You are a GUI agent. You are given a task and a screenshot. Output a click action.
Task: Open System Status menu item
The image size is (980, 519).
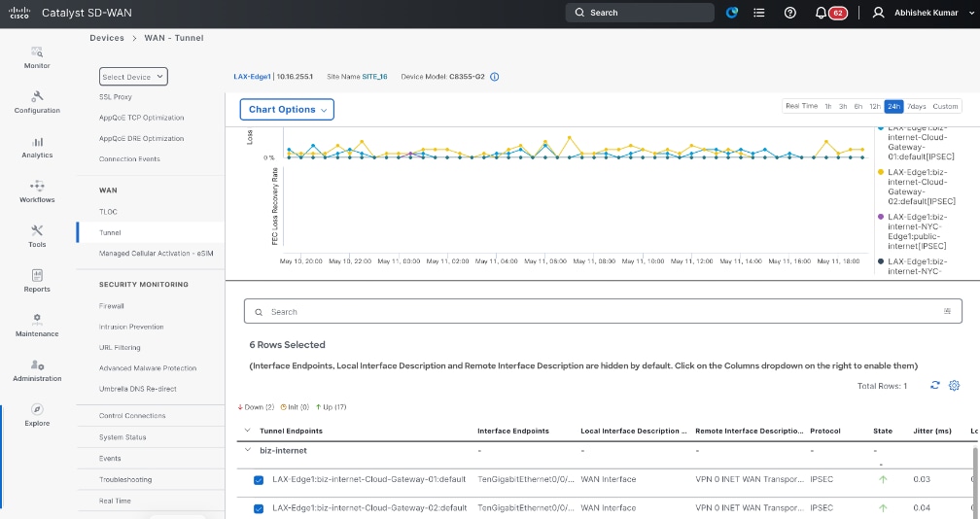click(122, 437)
